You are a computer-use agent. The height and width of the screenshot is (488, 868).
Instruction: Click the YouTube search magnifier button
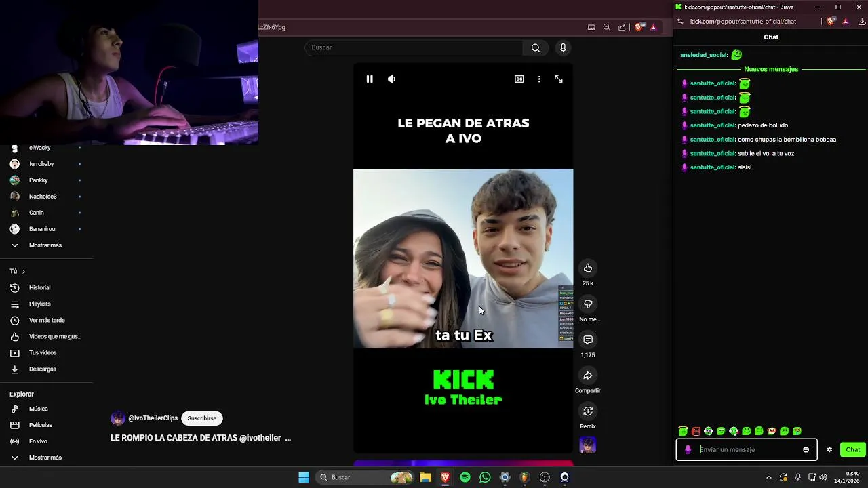[x=536, y=47]
